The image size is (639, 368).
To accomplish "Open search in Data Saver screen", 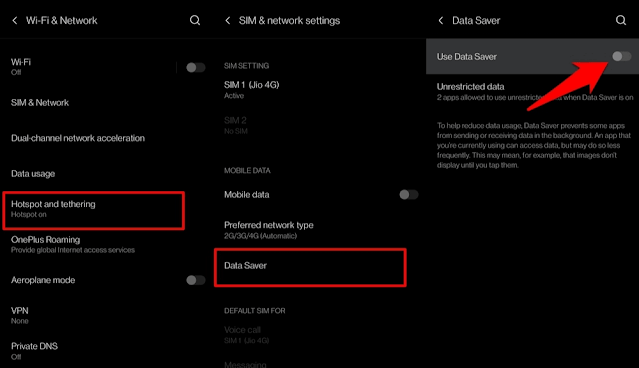I will (621, 20).
